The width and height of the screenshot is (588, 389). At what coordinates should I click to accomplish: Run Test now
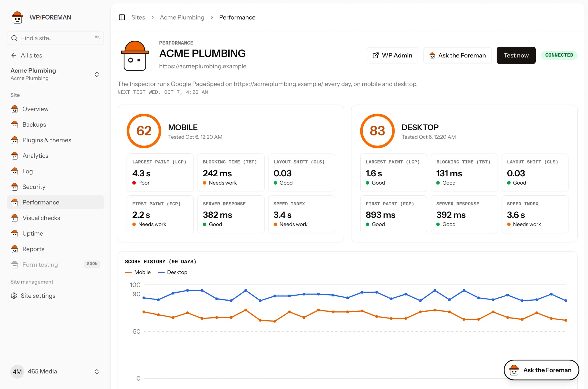click(x=516, y=55)
